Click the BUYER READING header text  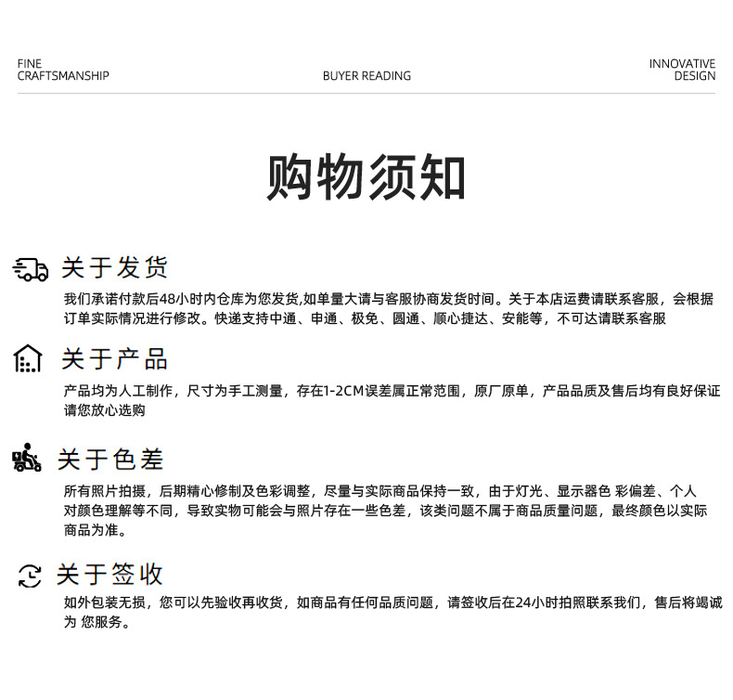tap(367, 76)
